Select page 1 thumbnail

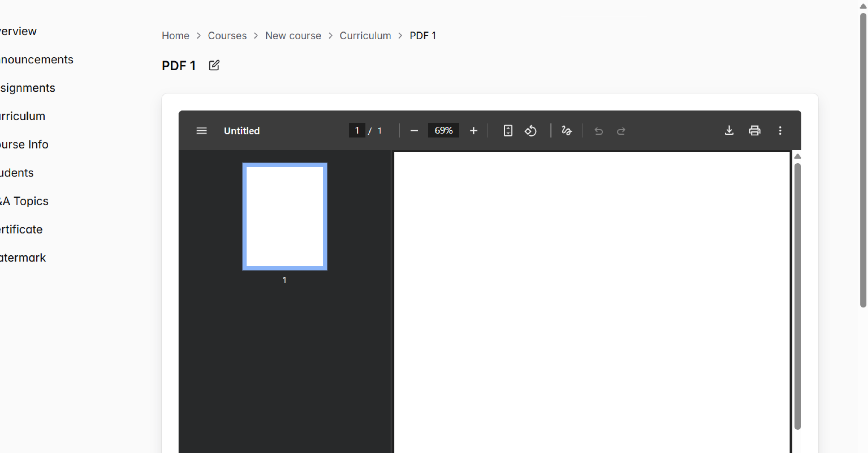point(284,216)
